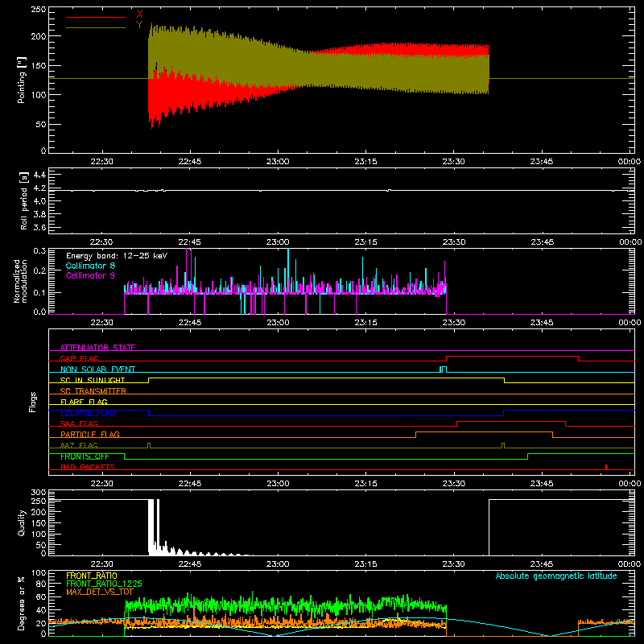Select the 'Energy band: 12-25 keV' annotation

(117, 256)
